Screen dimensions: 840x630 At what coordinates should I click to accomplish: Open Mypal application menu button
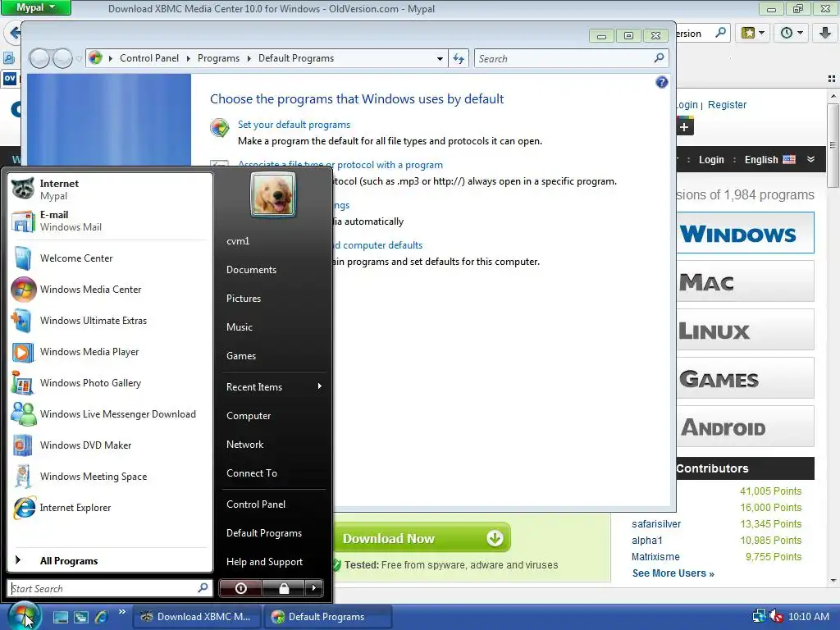36,7
